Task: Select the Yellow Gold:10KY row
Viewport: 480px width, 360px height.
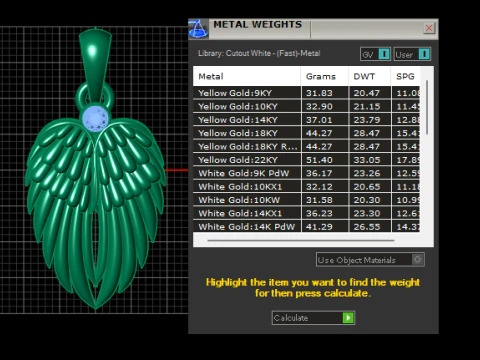Action: [x=306, y=106]
